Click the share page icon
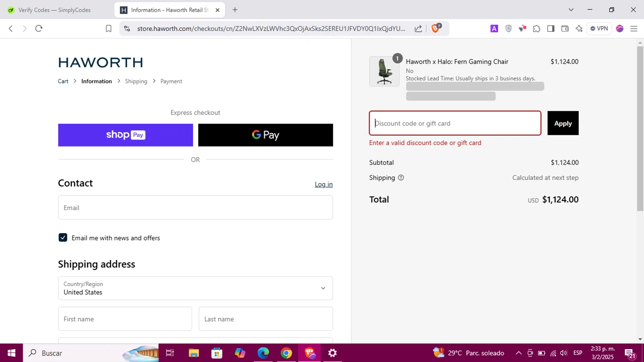This screenshot has height=362, width=644. [x=418, y=28]
